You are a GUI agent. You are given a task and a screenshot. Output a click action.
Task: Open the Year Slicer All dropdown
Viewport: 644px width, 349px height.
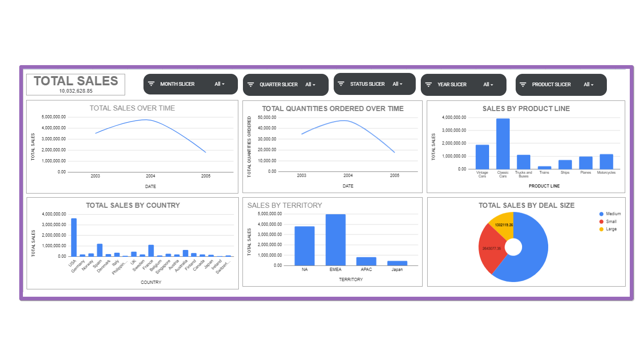pyautogui.click(x=488, y=84)
